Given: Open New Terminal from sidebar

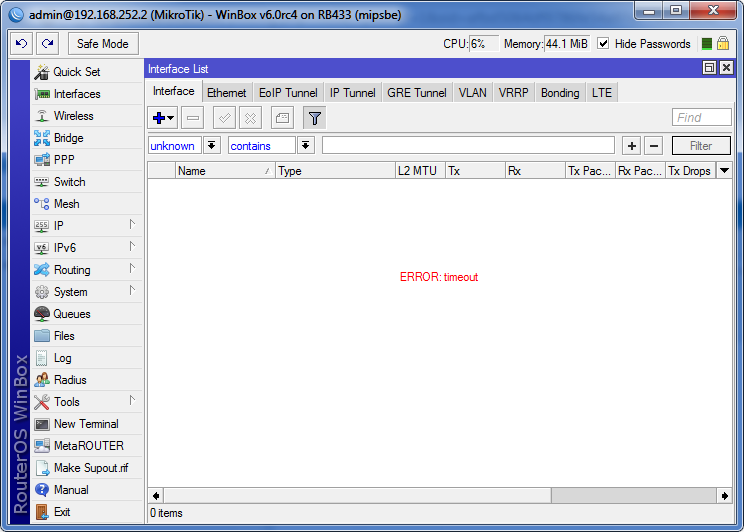Looking at the screenshot, I should tap(87, 424).
